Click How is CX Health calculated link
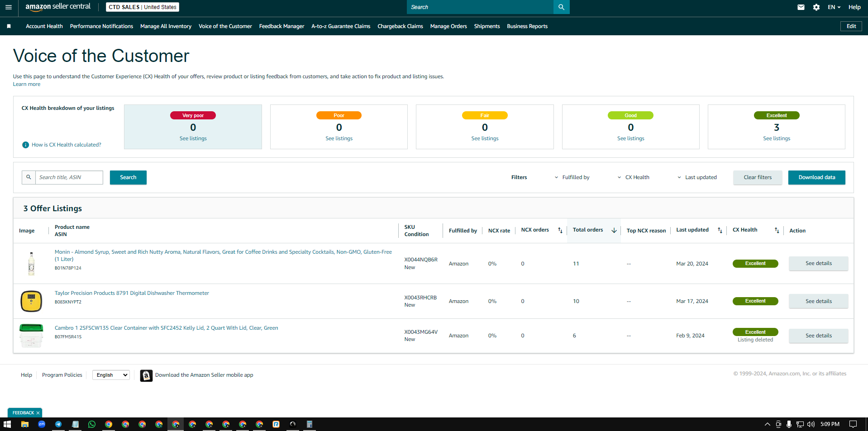This screenshot has width=868, height=431. pos(67,145)
